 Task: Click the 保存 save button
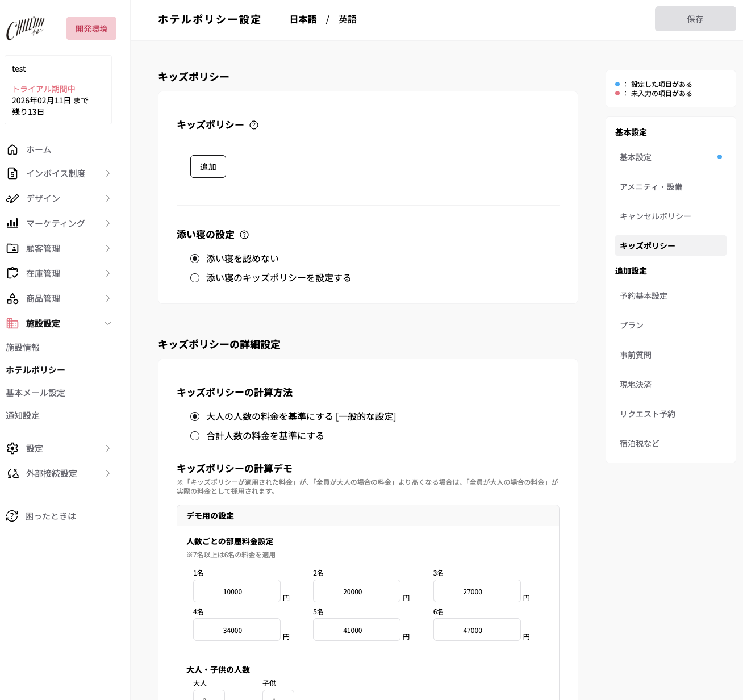point(695,19)
